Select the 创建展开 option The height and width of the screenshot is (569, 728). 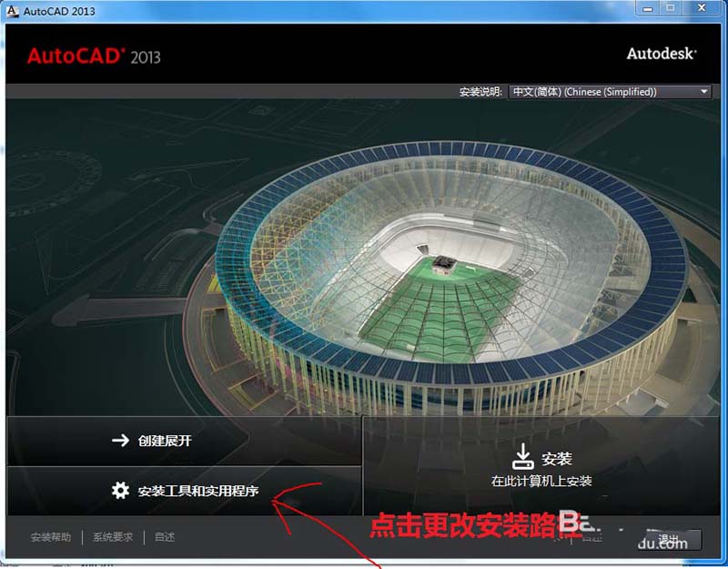click(184, 441)
